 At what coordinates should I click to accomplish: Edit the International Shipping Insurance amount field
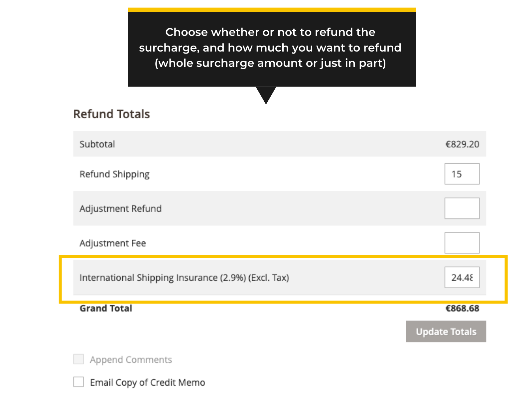click(x=462, y=277)
